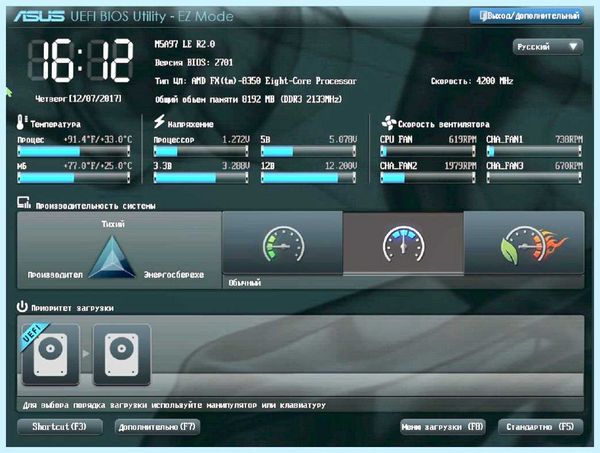The width and height of the screenshot is (600, 453).
Task: Click the 3.3В voltage bar
Action: tap(201, 178)
